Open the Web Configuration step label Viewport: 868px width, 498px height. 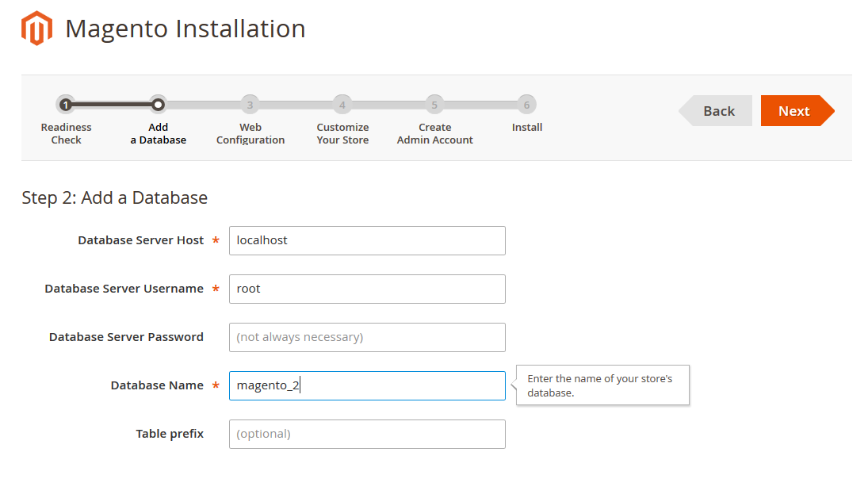coord(250,133)
